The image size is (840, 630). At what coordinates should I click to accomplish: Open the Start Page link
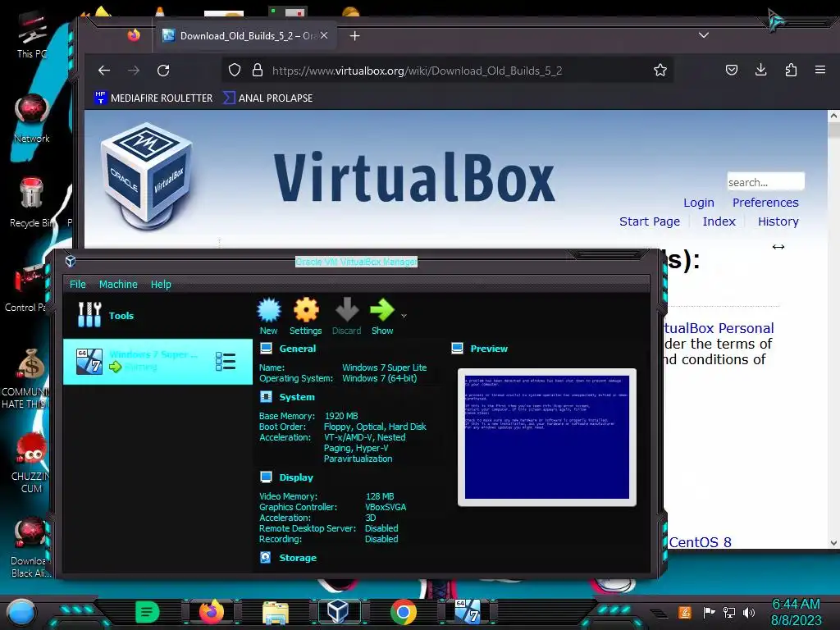pyautogui.click(x=650, y=221)
